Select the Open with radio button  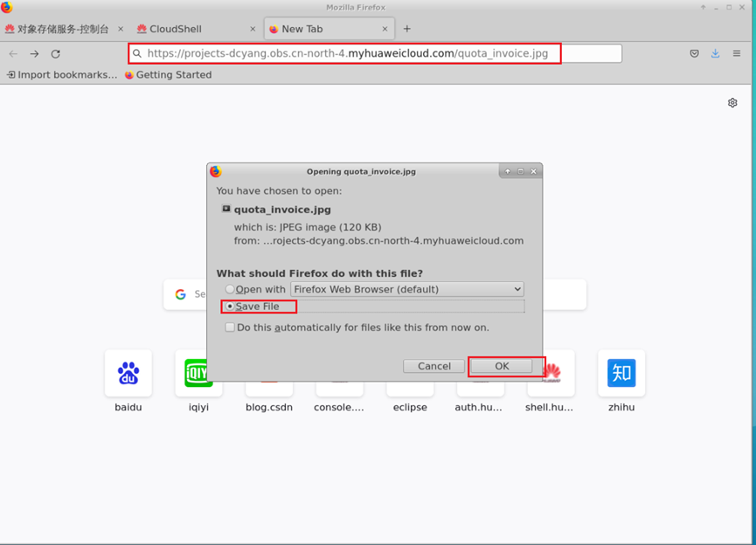coord(230,289)
